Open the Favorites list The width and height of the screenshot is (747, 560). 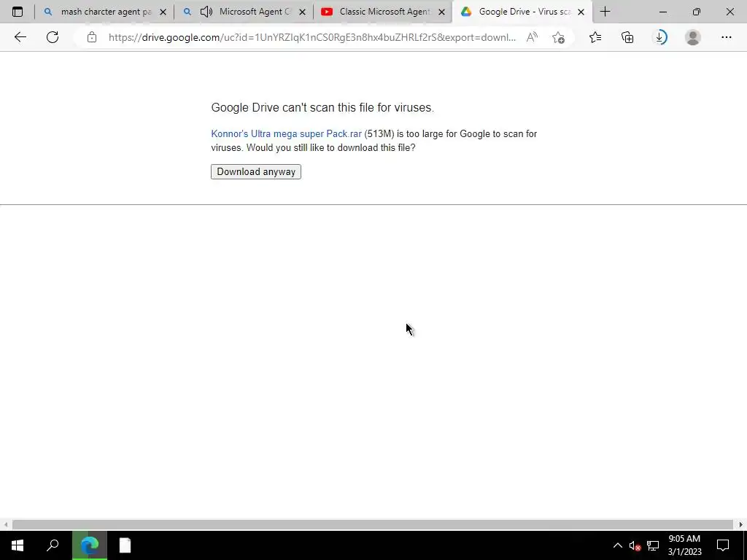[x=595, y=37]
